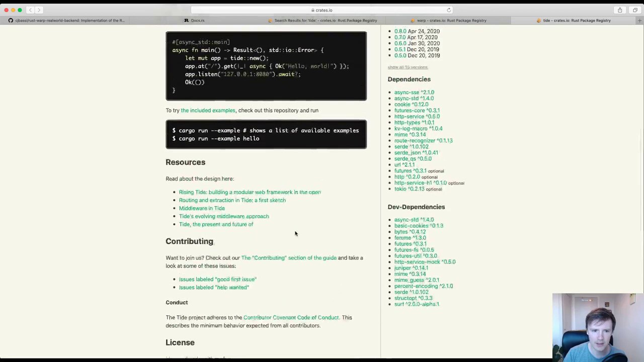
Task: Open the Safari share menu icon
Action: coord(620,10)
